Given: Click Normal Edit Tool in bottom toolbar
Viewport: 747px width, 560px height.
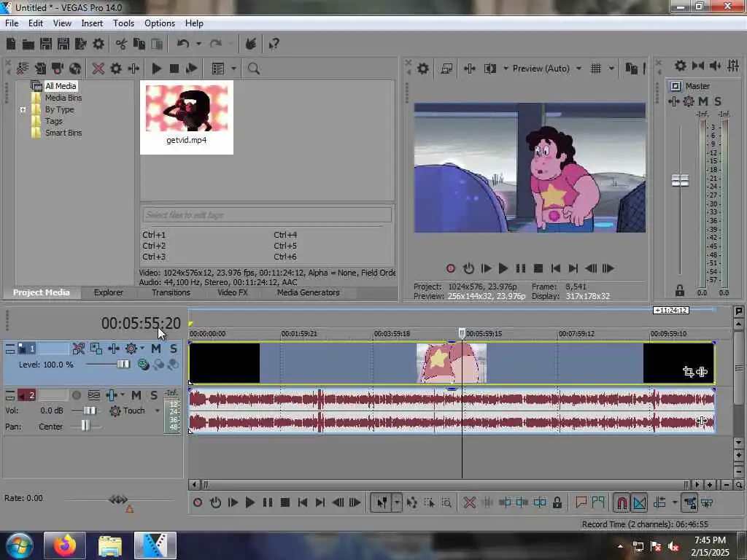Looking at the screenshot, I should (x=382, y=502).
